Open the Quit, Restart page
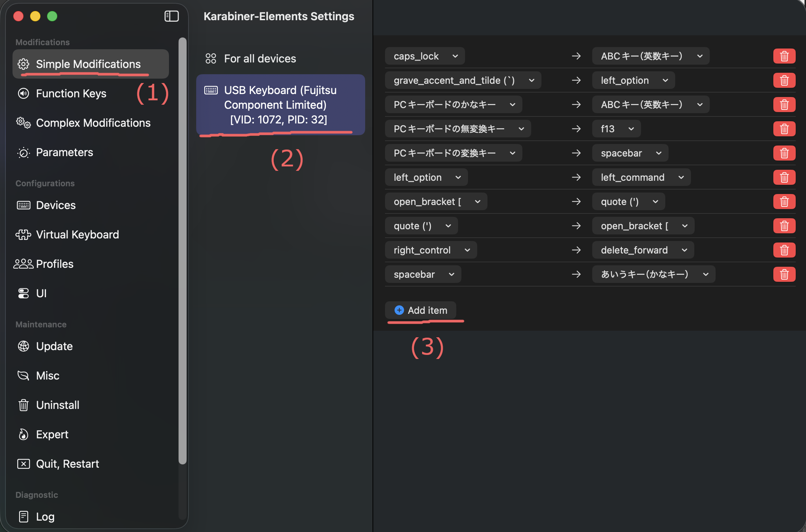 [91, 464]
